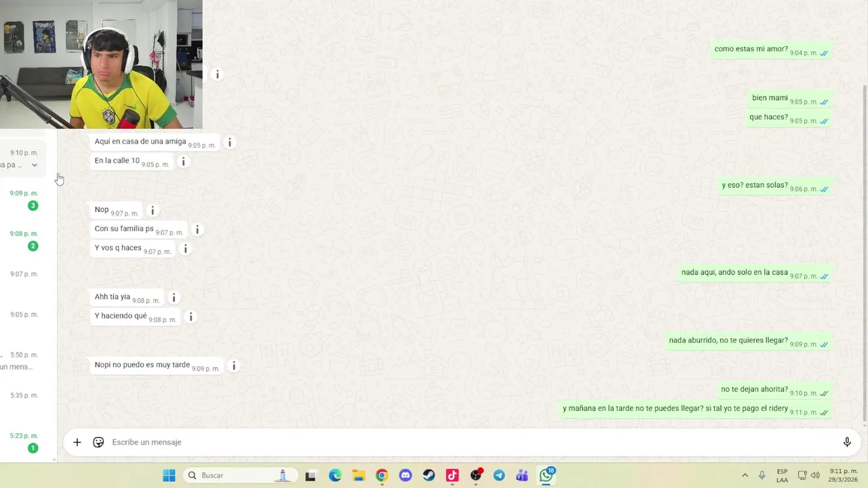The width and height of the screenshot is (868, 488).
Task: Open the chat received at 9:09 p.m.
Action: 24,199
